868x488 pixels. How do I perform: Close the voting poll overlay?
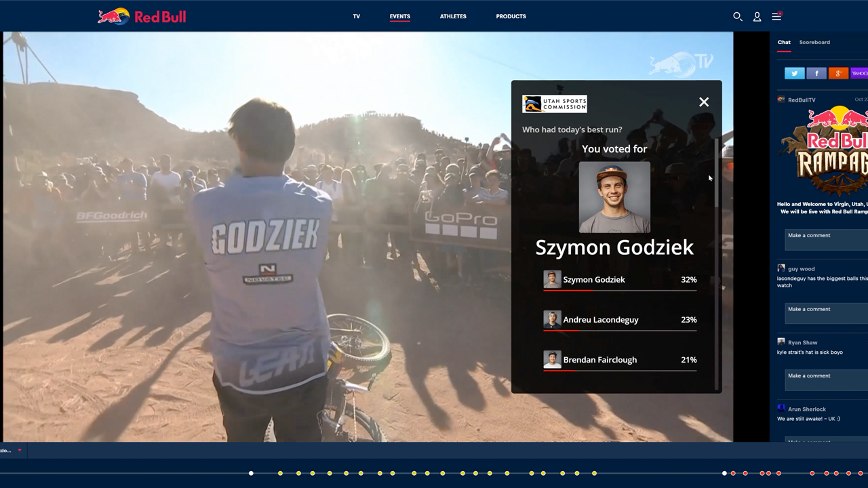tap(704, 102)
